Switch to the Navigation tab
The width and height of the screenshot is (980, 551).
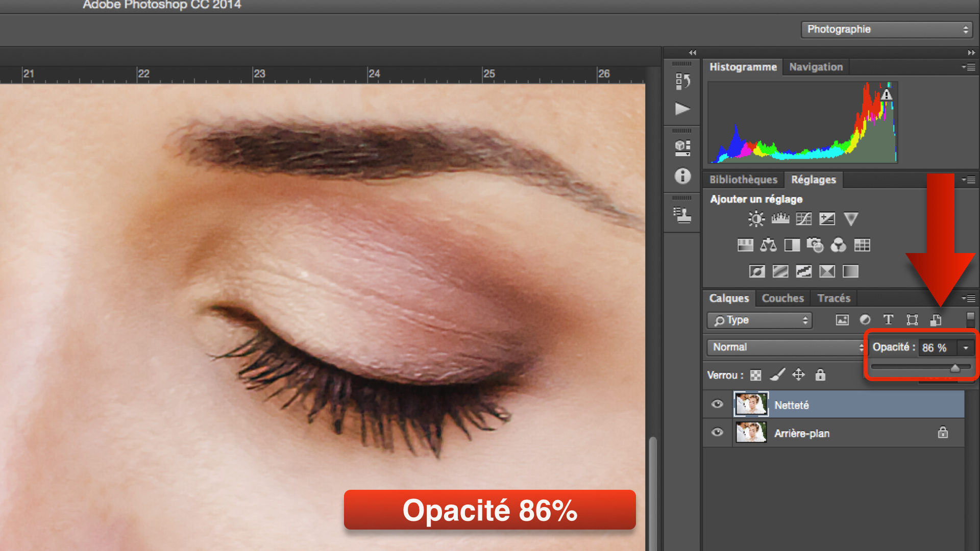(816, 67)
